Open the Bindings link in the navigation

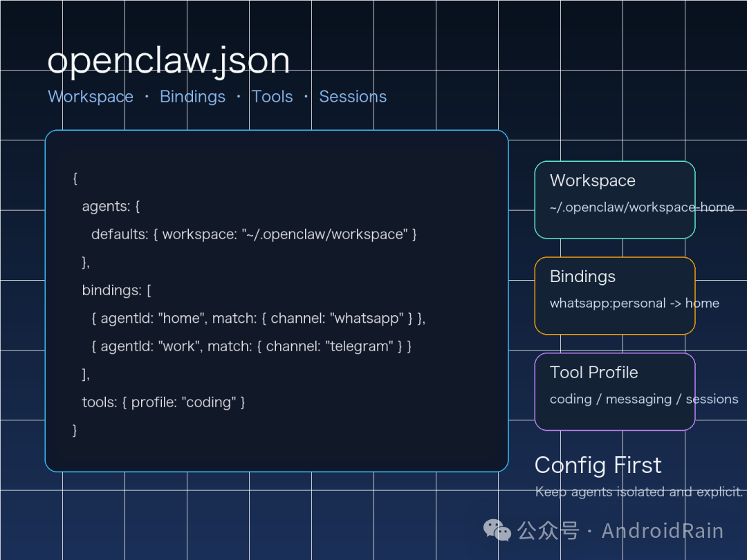pyautogui.click(x=192, y=97)
